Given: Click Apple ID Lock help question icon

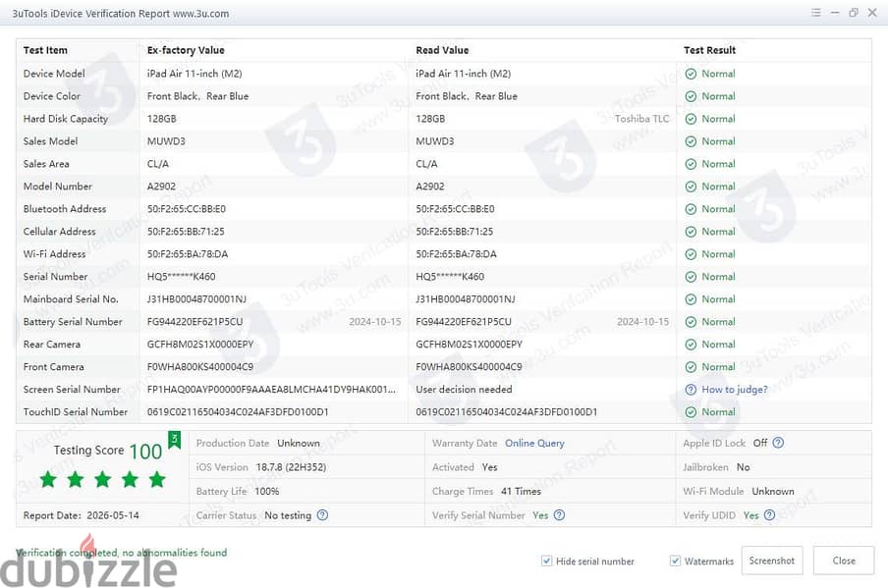Looking at the screenshot, I should [x=778, y=443].
